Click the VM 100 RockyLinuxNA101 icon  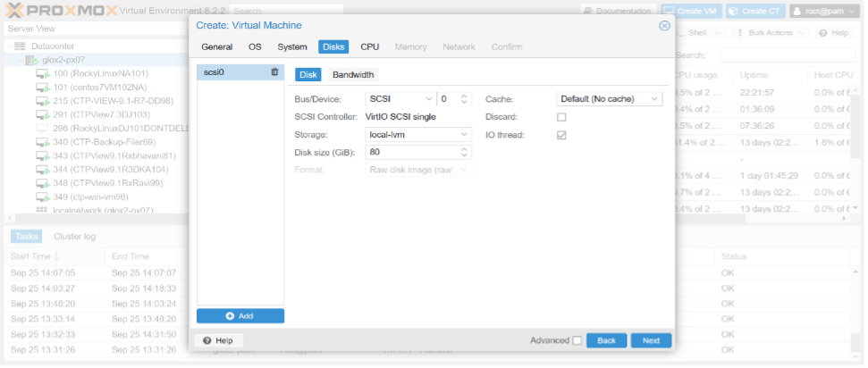(43, 73)
